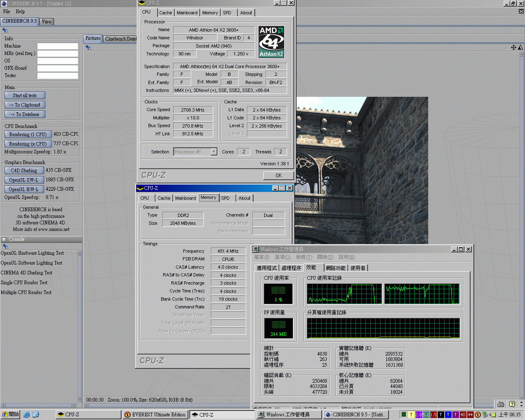
Task: Click the GFX-Board input field
Action: 57,68
